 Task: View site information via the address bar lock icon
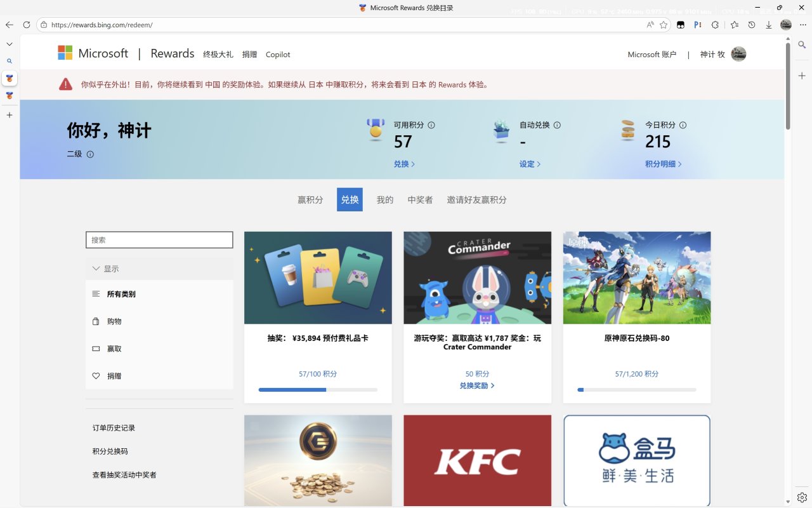click(x=44, y=25)
